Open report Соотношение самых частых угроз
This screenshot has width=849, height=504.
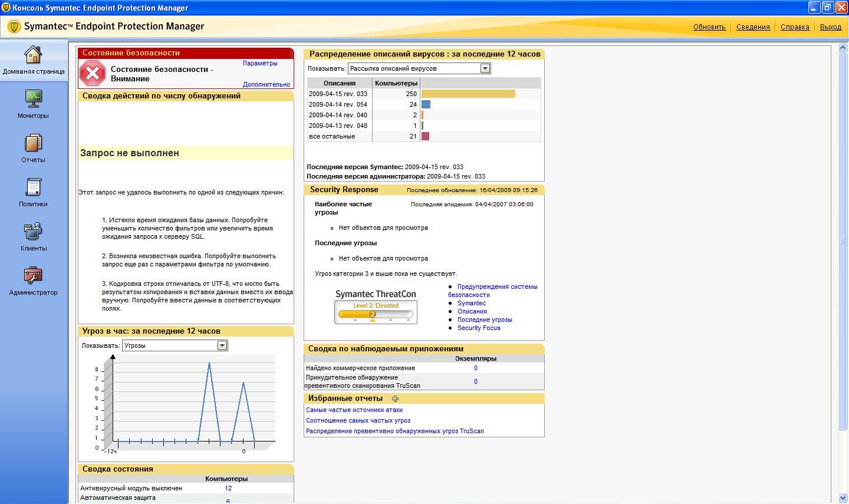tap(358, 420)
